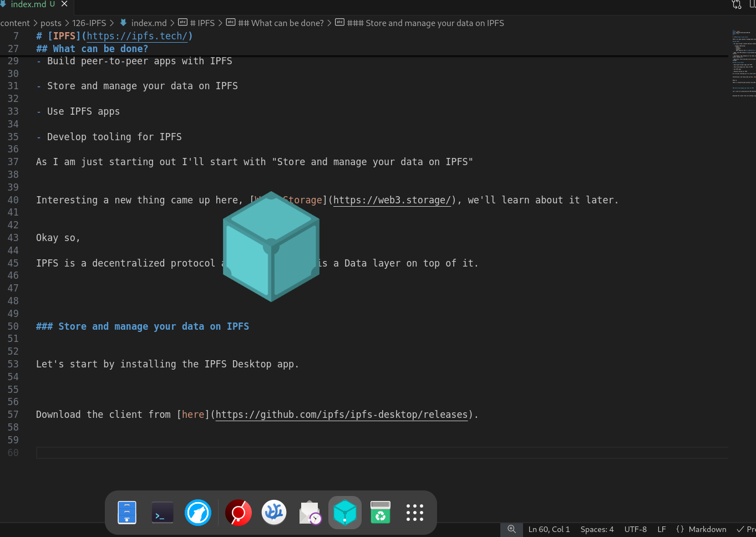
Task: Change Spaces: 4 indentation setting
Action: pos(597,529)
